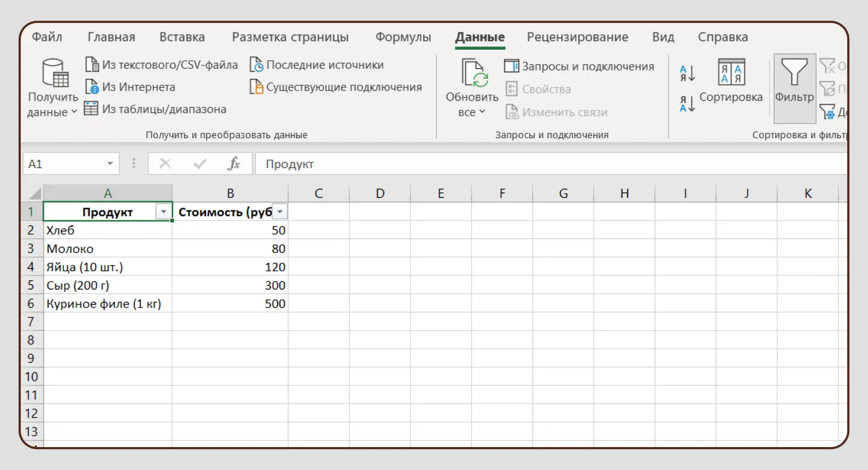The height and width of the screenshot is (470, 868).
Task: Toggle the Фильтр button
Action: pos(794,87)
